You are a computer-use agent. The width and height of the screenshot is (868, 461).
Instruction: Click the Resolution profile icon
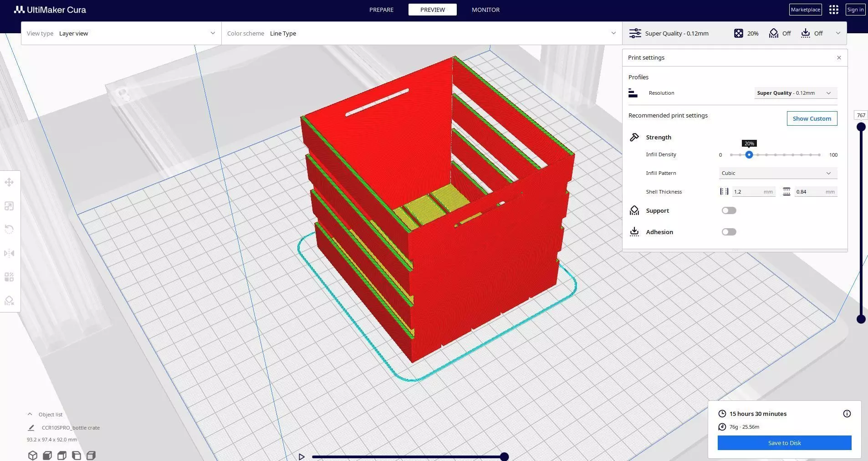coord(633,93)
